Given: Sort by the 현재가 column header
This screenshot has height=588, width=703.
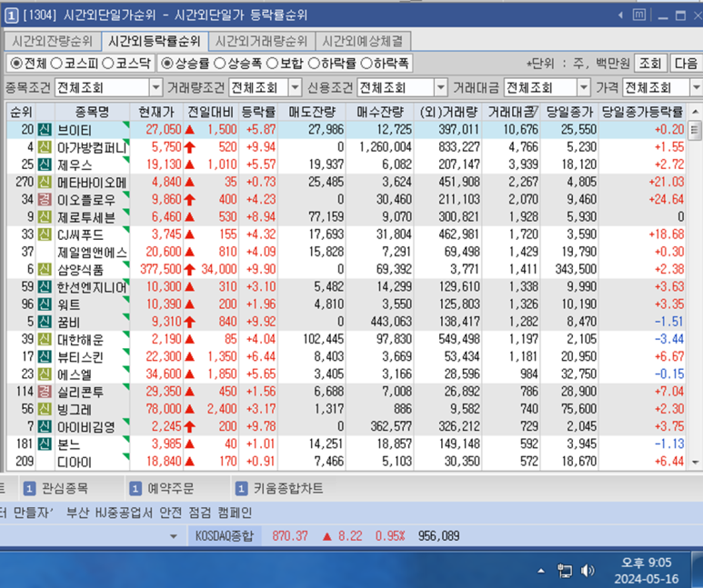Looking at the screenshot, I should pyautogui.click(x=156, y=112).
